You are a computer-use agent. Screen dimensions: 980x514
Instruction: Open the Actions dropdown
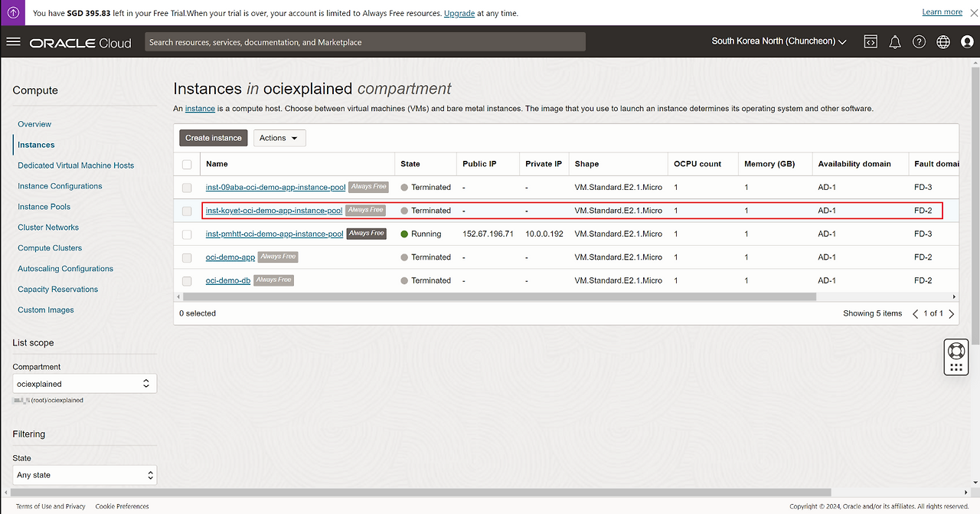pyautogui.click(x=279, y=138)
